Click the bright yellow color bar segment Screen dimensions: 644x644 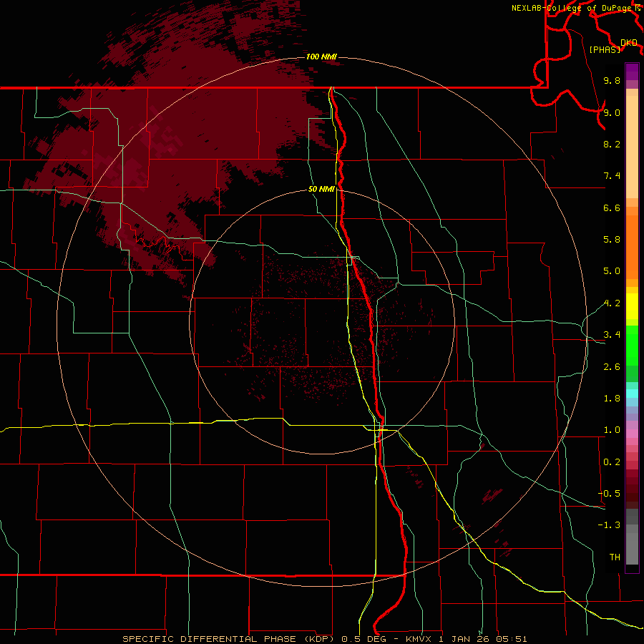tap(632, 306)
